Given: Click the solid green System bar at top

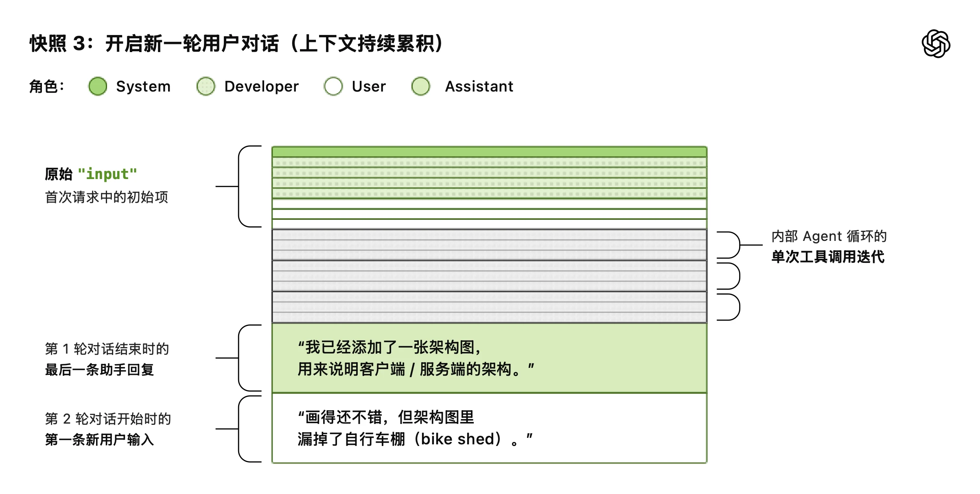Looking at the screenshot, I should (490, 152).
